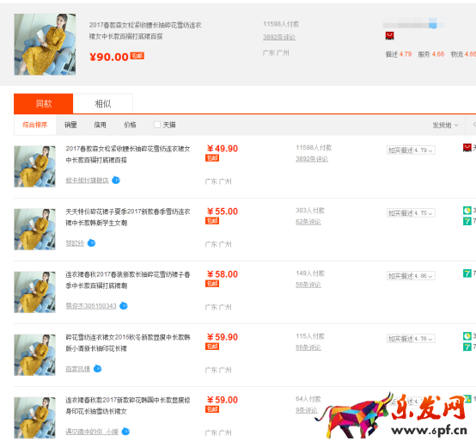
Task: Open listing title starting 天天特价碎花裙子
Action: (x=128, y=218)
